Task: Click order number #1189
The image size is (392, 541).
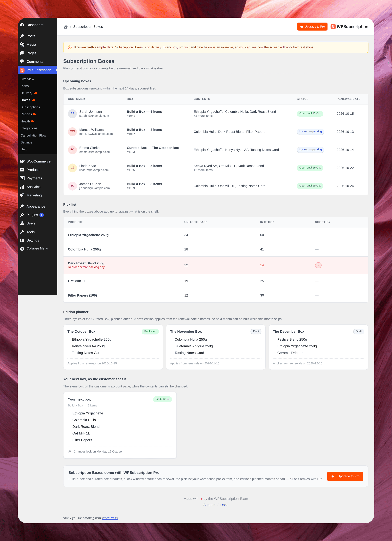Action: pyautogui.click(x=131, y=188)
